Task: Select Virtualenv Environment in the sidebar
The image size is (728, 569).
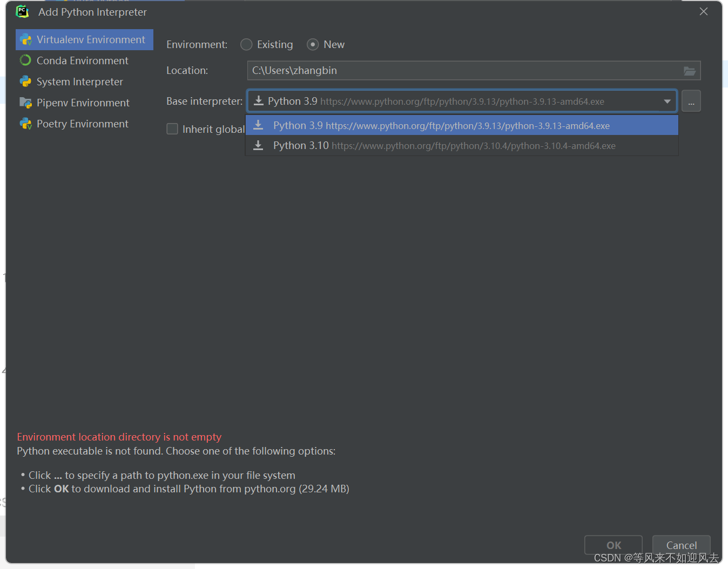Action: point(84,39)
